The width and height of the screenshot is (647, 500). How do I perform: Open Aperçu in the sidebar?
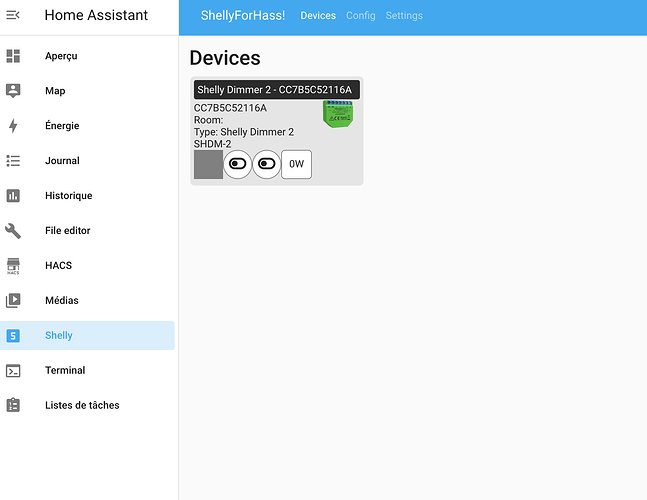point(87,56)
